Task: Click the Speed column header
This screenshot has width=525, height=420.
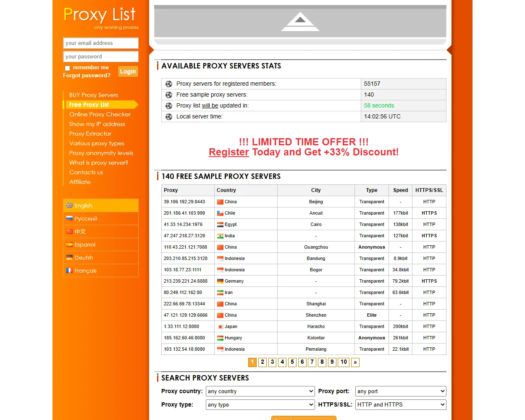Action: (401, 190)
